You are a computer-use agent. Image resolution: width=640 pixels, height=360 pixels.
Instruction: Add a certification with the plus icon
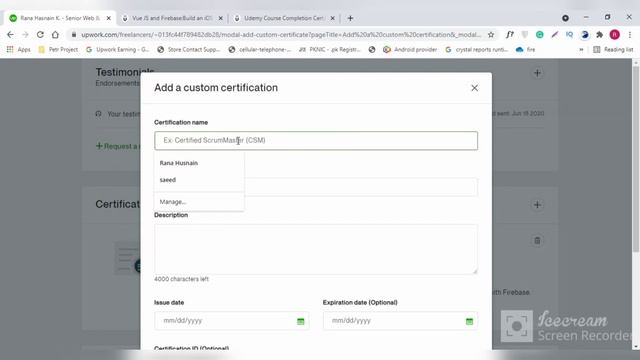point(537,205)
